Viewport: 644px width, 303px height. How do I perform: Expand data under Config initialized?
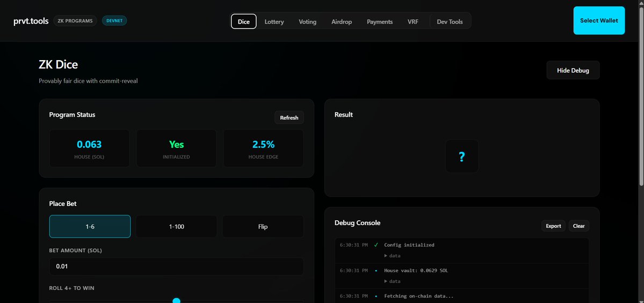392,256
